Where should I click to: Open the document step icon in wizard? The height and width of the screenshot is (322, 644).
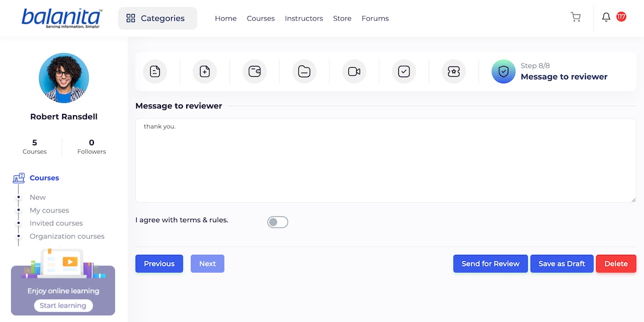click(x=155, y=71)
